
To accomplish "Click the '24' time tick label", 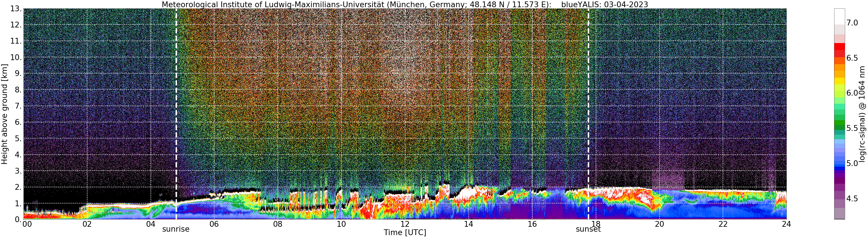I will 786,224.
